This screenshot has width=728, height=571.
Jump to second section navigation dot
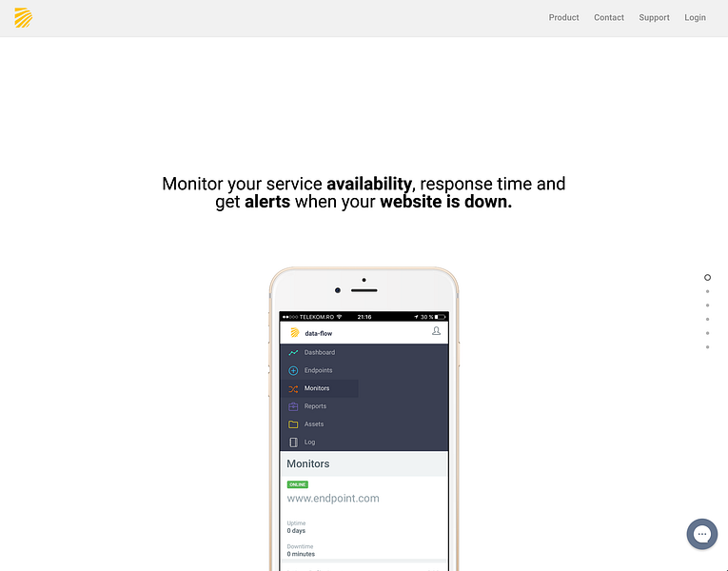[x=707, y=291]
